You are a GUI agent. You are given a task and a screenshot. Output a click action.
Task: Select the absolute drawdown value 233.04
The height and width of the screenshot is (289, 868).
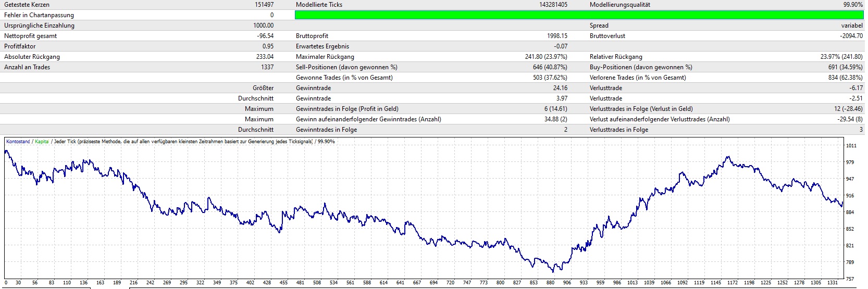pos(265,57)
